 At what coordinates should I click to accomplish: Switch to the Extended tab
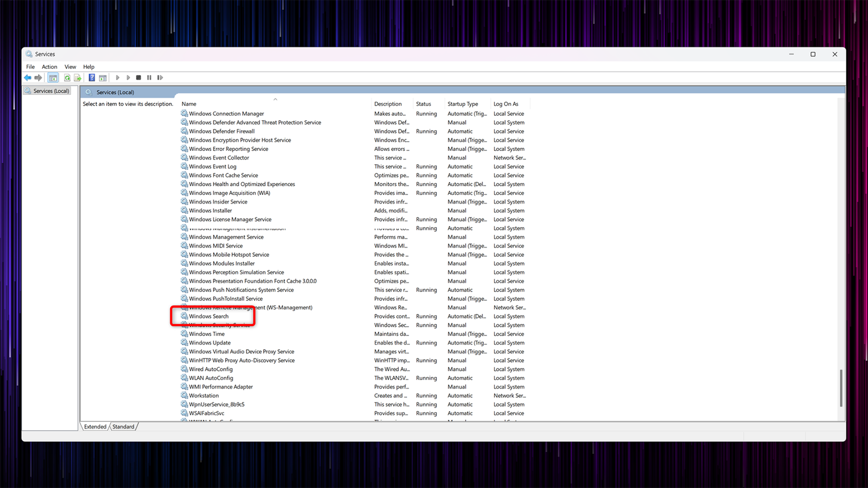point(95,427)
